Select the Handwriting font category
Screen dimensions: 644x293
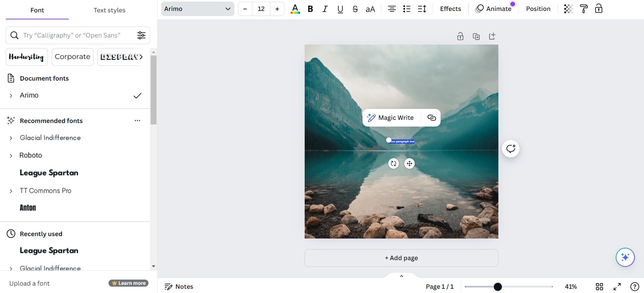pos(27,57)
